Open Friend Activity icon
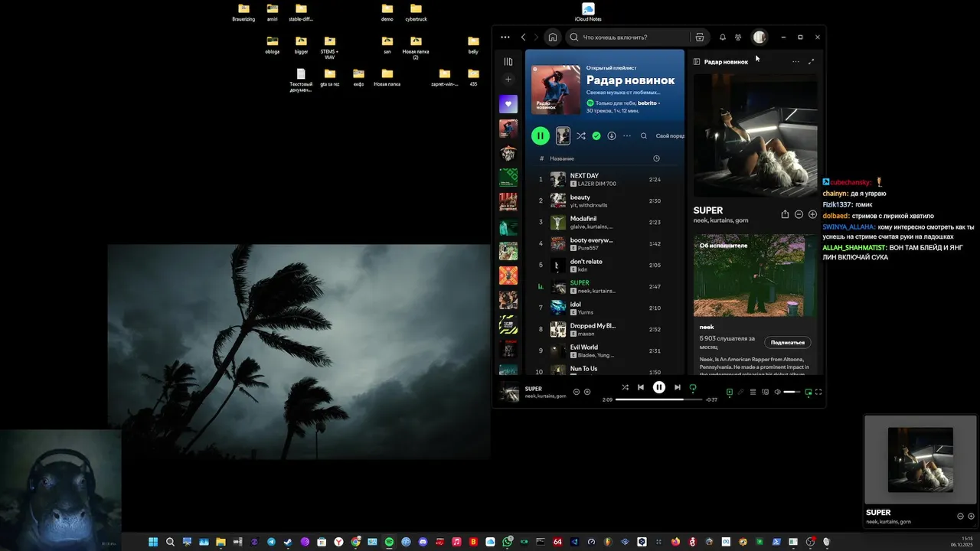Screen dimensions: 980x551 coord(738,37)
